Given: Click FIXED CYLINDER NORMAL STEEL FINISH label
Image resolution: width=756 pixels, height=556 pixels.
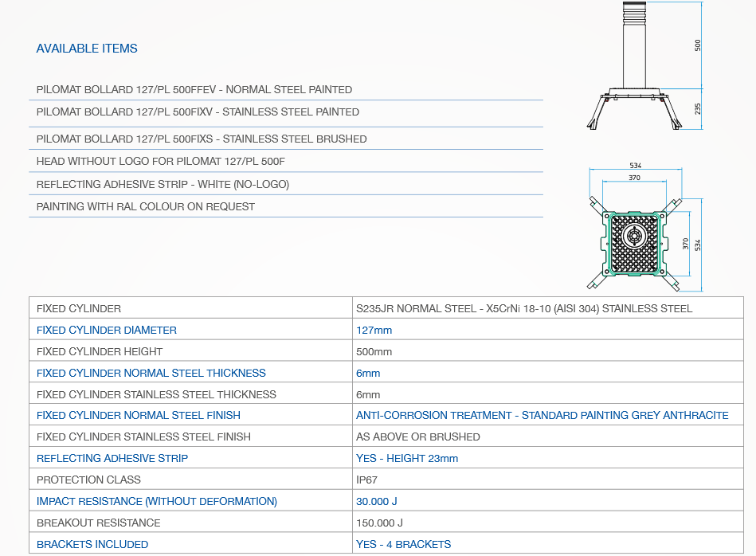Looking at the screenshot, I should [x=139, y=415].
